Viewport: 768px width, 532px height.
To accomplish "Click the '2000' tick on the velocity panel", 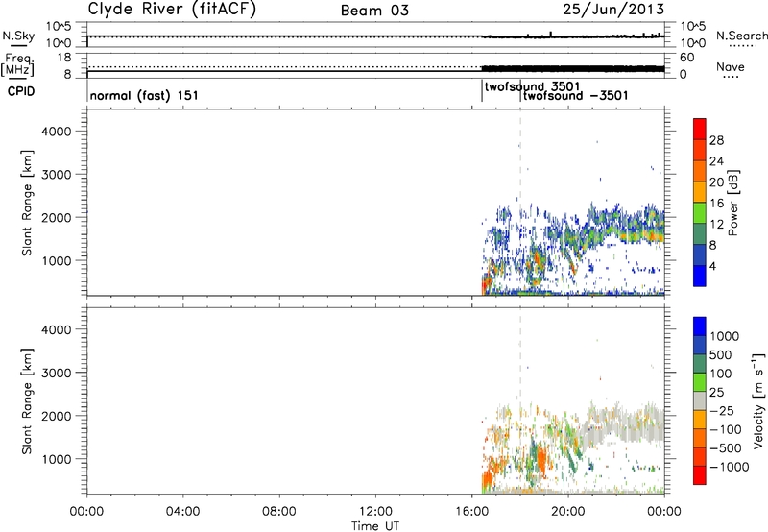I will (x=57, y=416).
